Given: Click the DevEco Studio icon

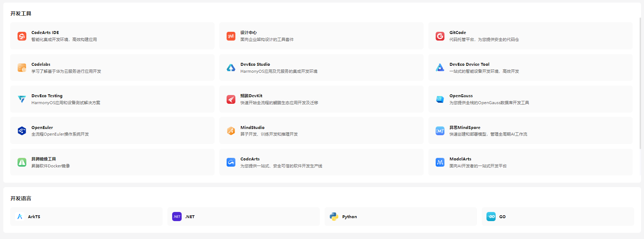Looking at the screenshot, I should click(231, 68).
